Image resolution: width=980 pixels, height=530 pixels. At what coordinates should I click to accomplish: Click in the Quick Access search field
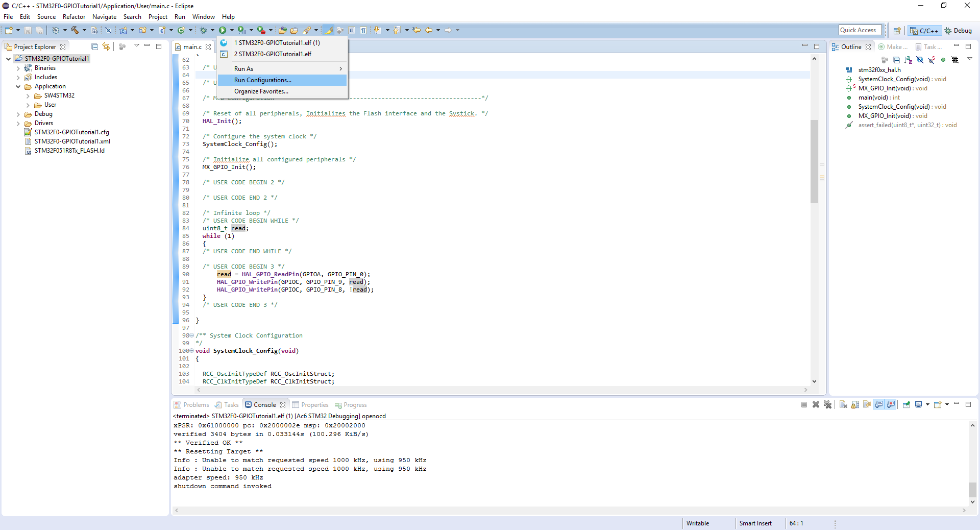tap(860, 30)
